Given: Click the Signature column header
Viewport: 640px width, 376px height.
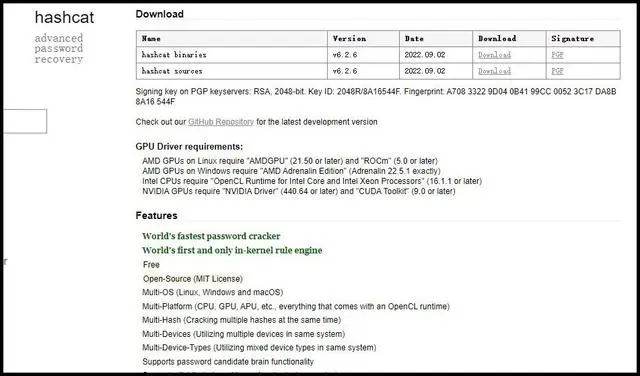Looking at the screenshot, I should point(583,38).
